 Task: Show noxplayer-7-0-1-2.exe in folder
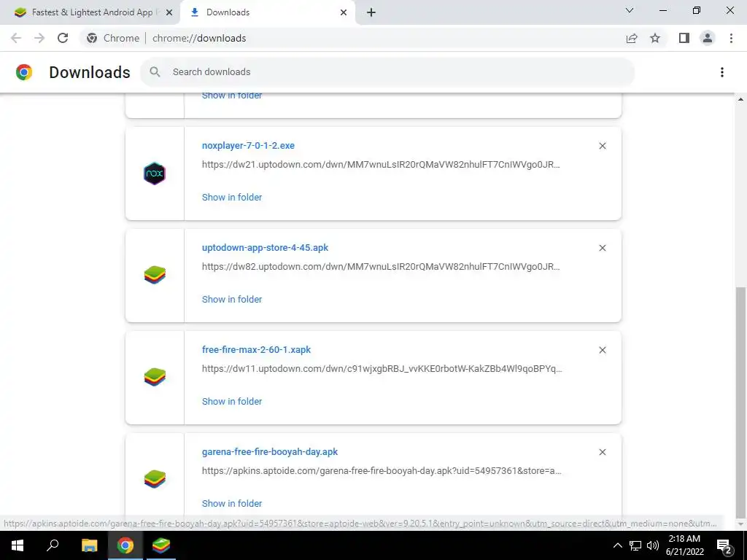(232, 197)
